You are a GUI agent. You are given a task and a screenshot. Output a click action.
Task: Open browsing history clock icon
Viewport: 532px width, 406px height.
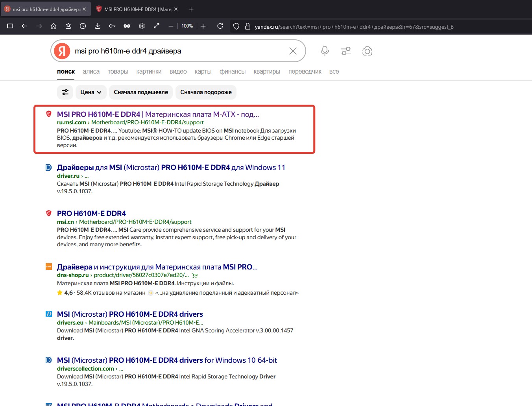83,26
